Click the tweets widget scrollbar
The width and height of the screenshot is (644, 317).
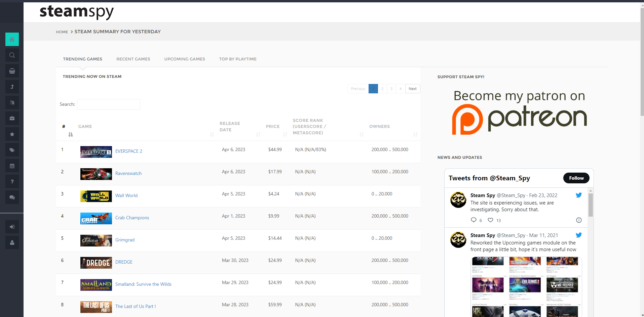tap(591, 205)
